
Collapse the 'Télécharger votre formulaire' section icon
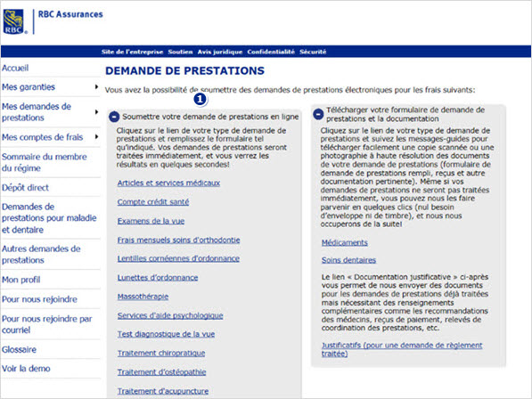318,114
